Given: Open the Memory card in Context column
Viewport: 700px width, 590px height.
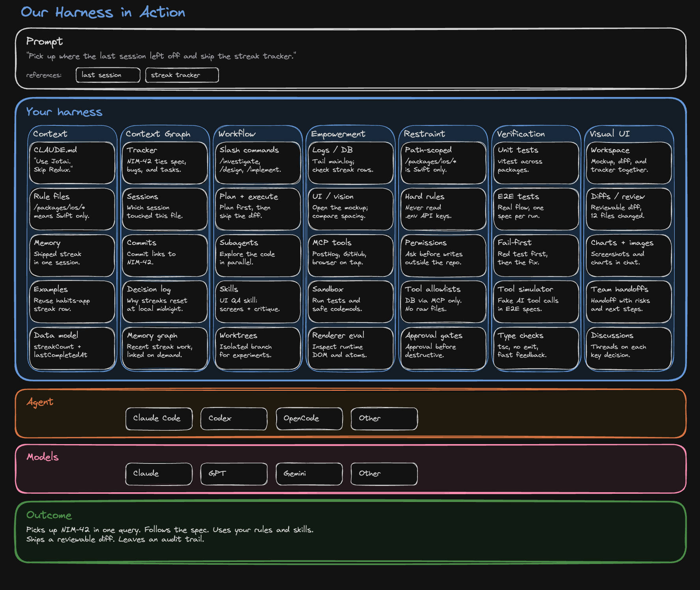Looking at the screenshot, I should click(x=72, y=256).
